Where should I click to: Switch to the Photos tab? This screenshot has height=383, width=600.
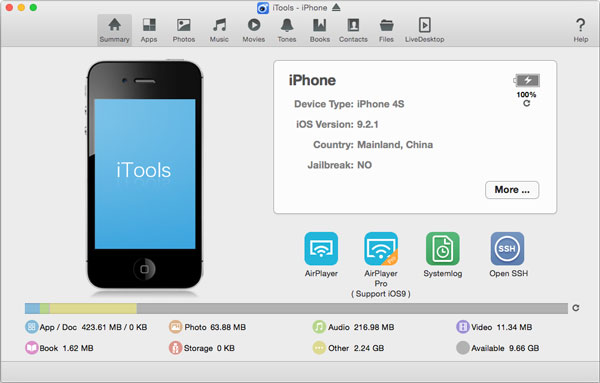coord(184,30)
